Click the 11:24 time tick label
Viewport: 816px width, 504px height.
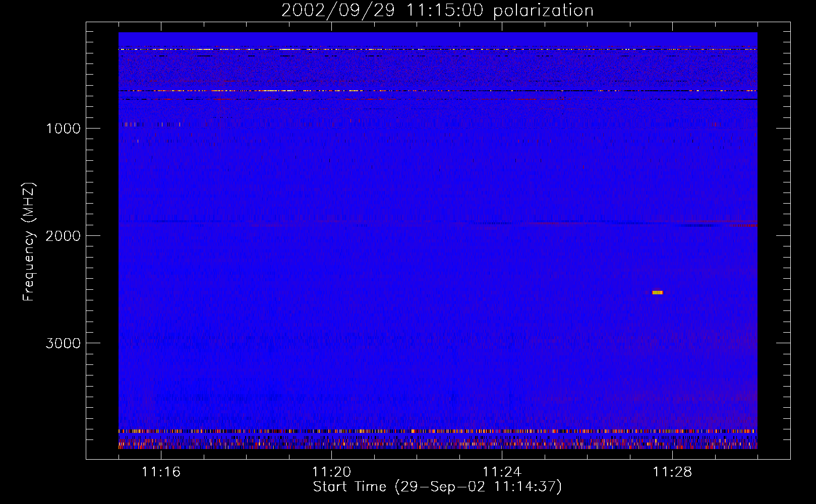[502, 472]
